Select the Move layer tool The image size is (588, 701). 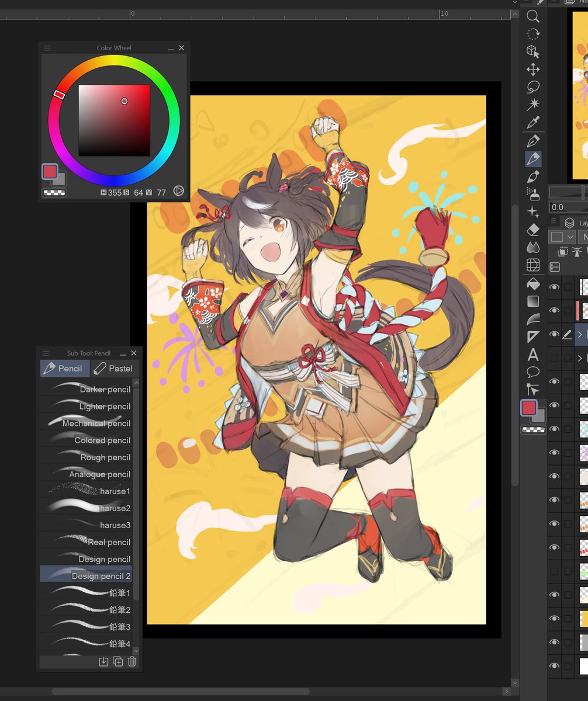(x=533, y=70)
